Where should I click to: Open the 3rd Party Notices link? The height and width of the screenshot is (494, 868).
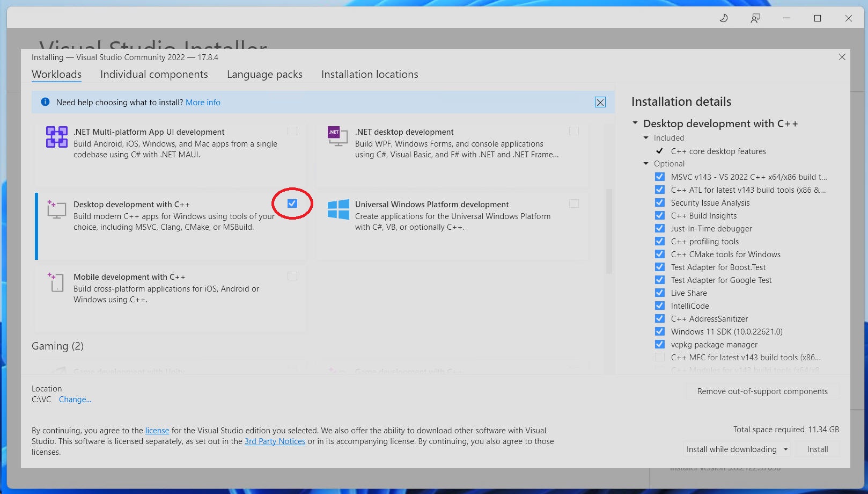tap(275, 441)
